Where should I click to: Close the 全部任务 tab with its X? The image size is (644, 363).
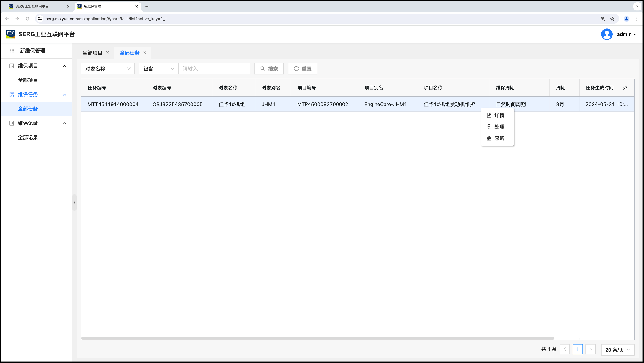coord(145,53)
